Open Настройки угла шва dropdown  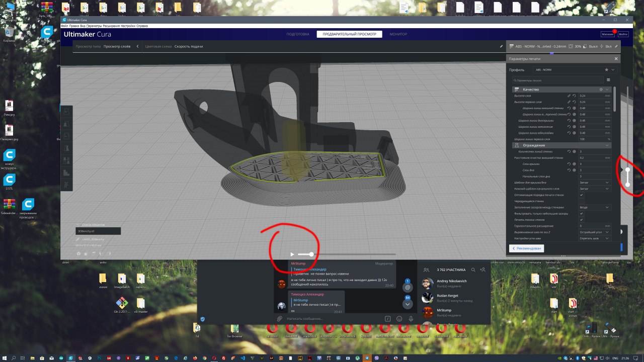[595, 238]
